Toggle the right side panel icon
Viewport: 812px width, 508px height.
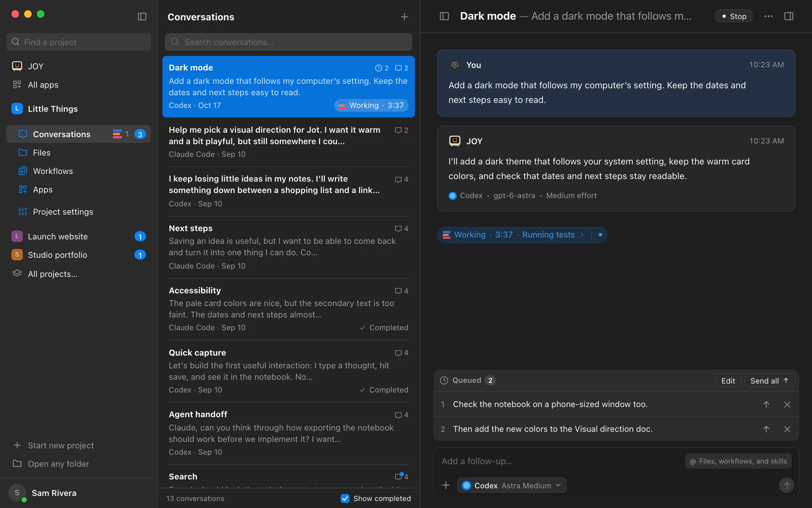pyautogui.click(x=789, y=16)
